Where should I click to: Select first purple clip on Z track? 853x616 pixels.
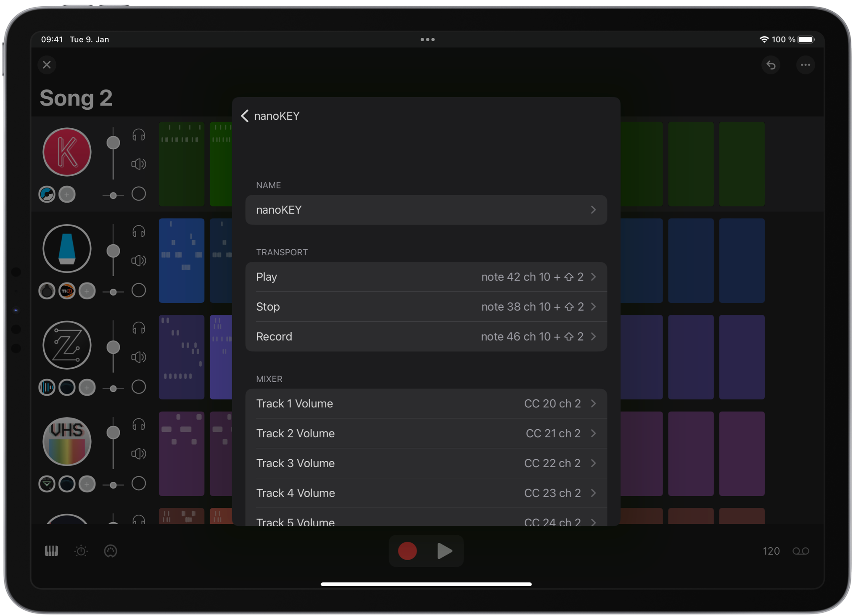click(x=182, y=357)
